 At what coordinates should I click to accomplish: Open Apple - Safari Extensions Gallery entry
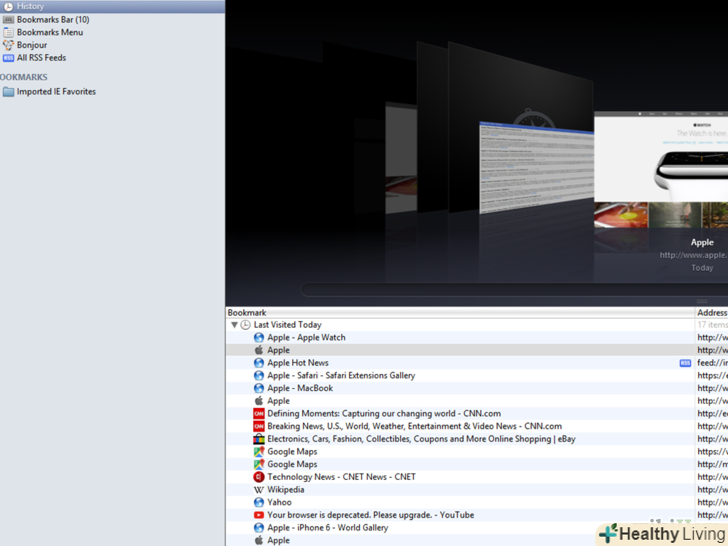(x=340, y=376)
